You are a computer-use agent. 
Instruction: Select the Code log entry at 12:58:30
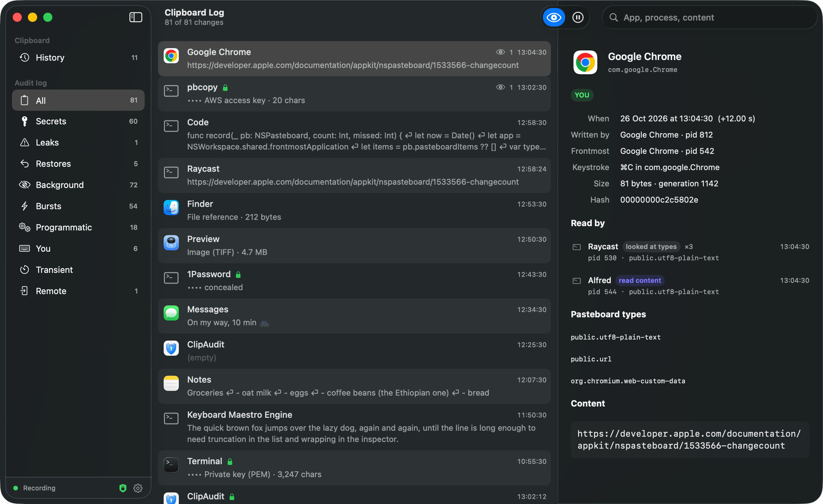(354, 135)
